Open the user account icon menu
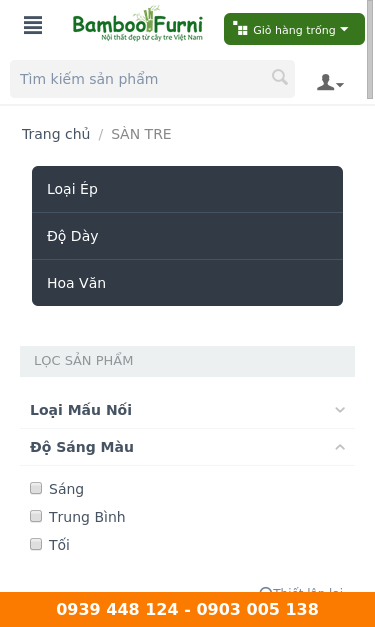The height and width of the screenshot is (627, 375). [330, 82]
